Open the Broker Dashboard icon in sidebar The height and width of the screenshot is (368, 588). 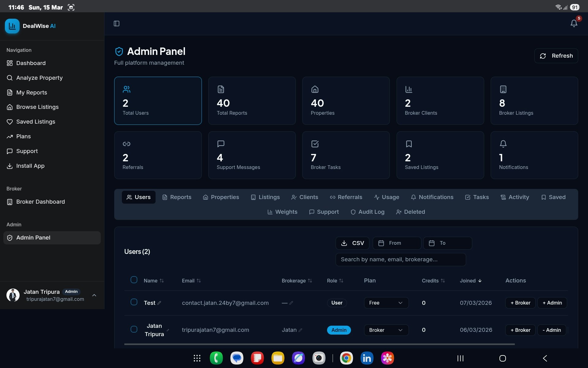point(9,202)
